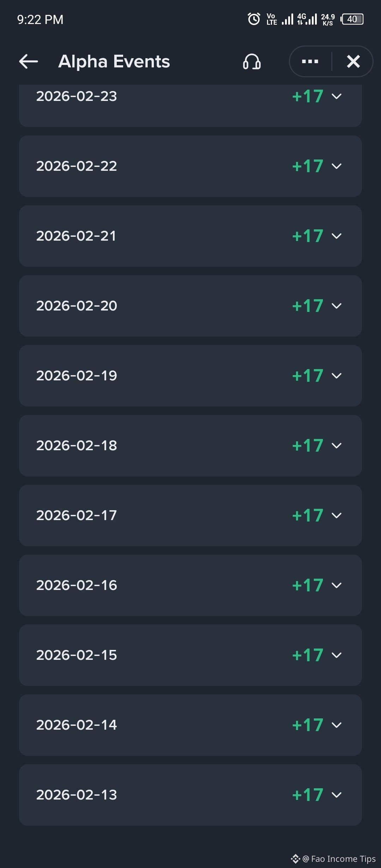Close the mini app with X
The image size is (381, 868).
pos(353,61)
